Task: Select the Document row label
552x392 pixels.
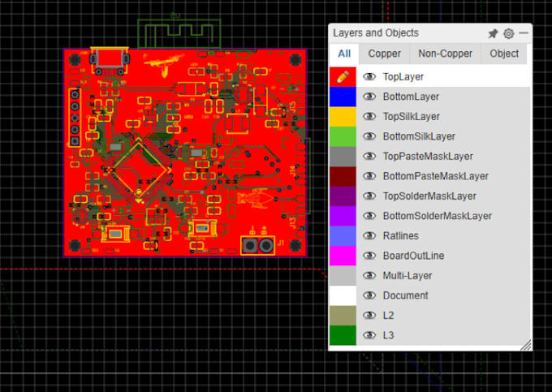Action: coord(405,295)
